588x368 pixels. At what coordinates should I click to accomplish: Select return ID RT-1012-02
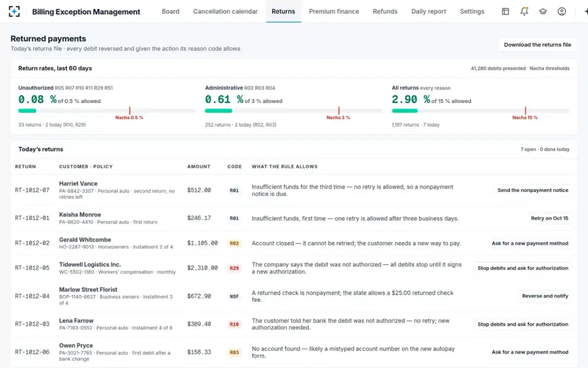click(x=32, y=243)
